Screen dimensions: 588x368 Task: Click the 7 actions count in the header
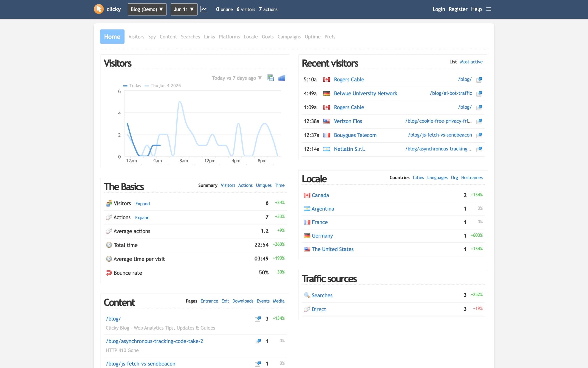268,9
